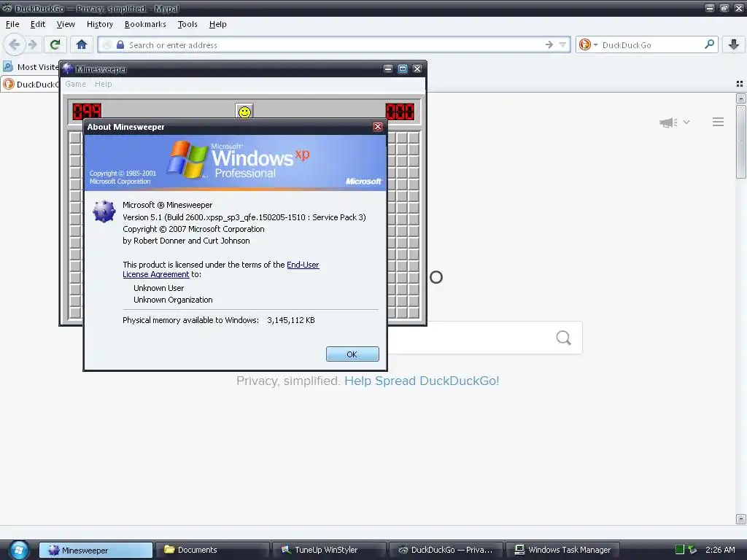Open Minesweeper Help menu
747x560 pixels.
point(103,84)
